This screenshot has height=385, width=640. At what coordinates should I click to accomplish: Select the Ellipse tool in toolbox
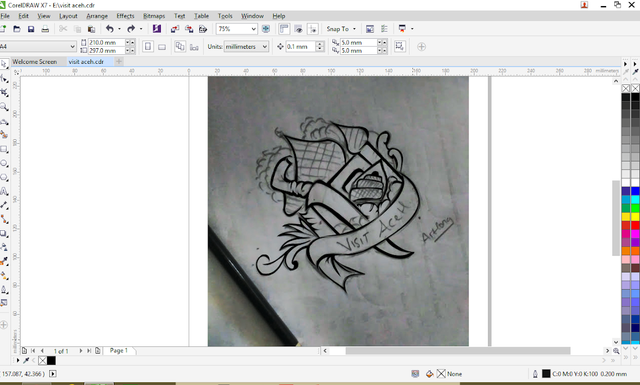pos(4,163)
